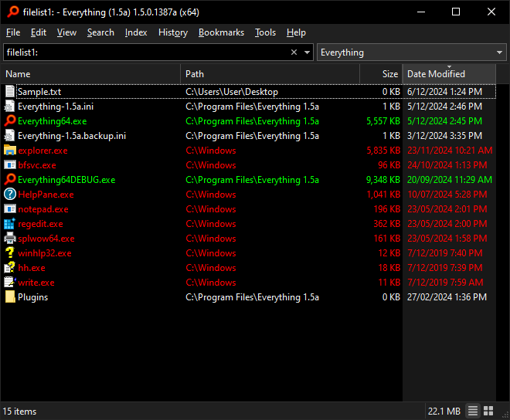Click the HelpPane.exe question mark icon
Screen dimensions: 510x420
coord(10,195)
